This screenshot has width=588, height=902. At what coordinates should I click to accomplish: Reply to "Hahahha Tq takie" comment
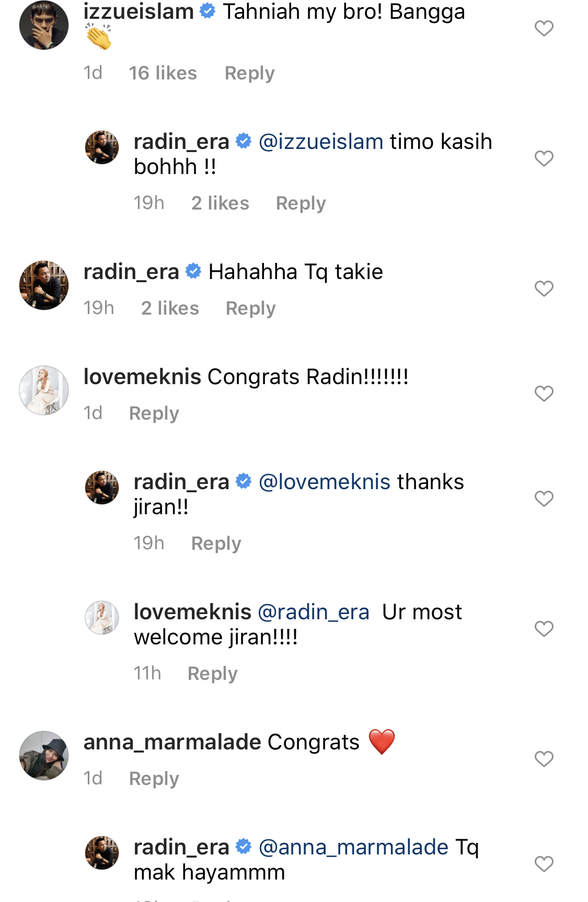[250, 308]
